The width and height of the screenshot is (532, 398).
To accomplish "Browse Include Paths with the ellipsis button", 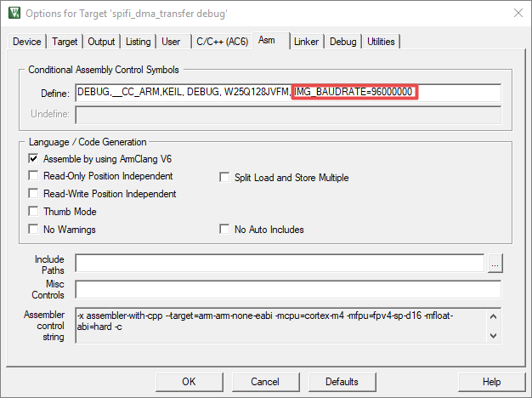I will (496, 263).
